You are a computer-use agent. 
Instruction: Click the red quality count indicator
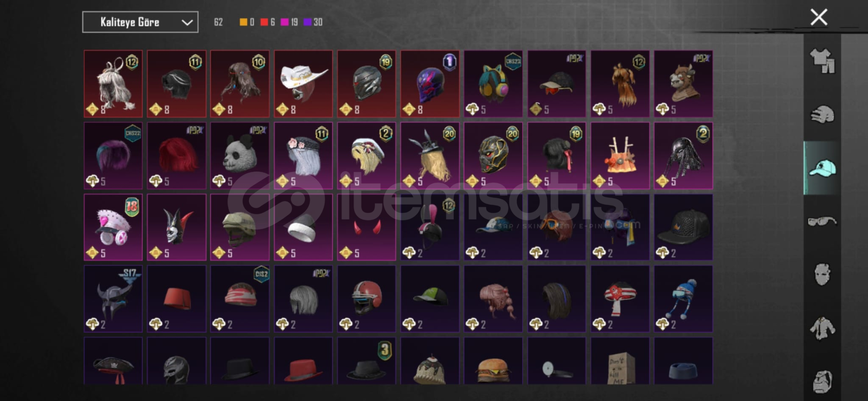[x=268, y=22]
